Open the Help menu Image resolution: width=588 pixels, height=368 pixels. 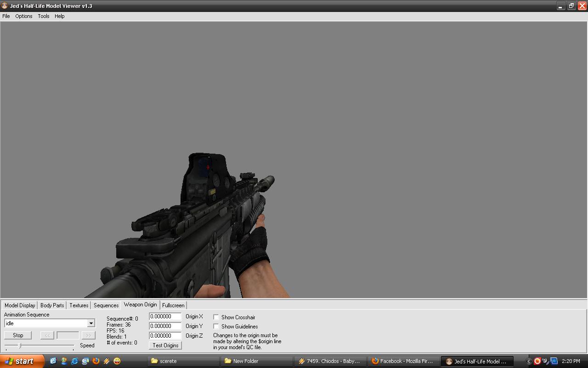[x=60, y=16]
